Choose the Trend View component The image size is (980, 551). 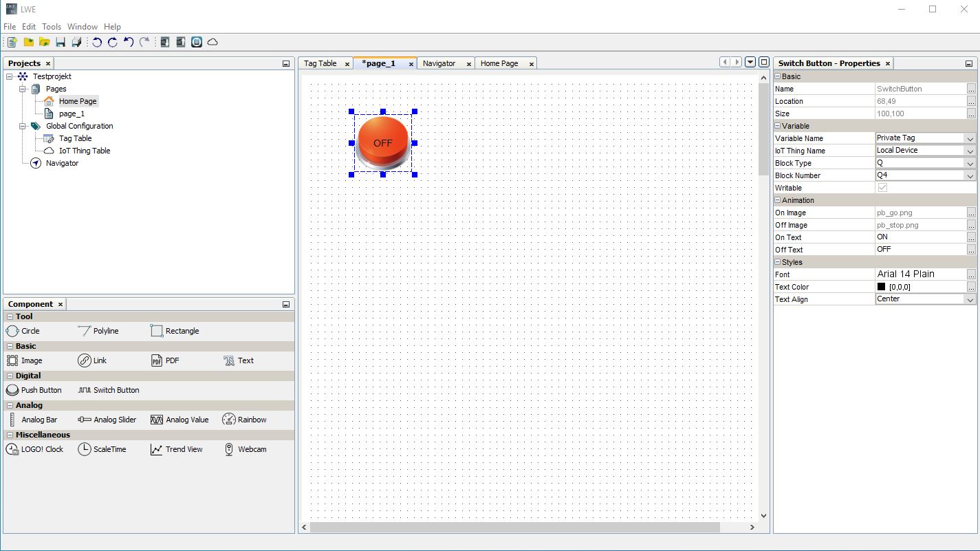point(177,449)
